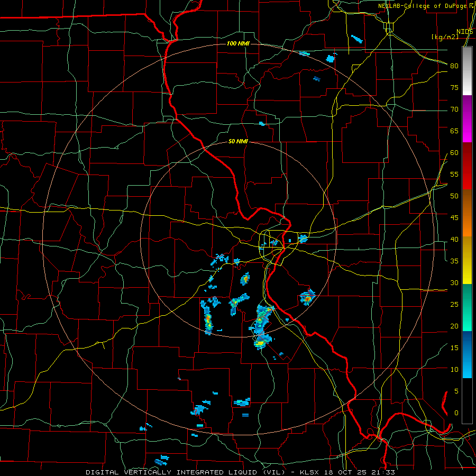This screenshot has width=476, height=476.
Task: Click the "45" value on the scale
Action: [454, 218]
